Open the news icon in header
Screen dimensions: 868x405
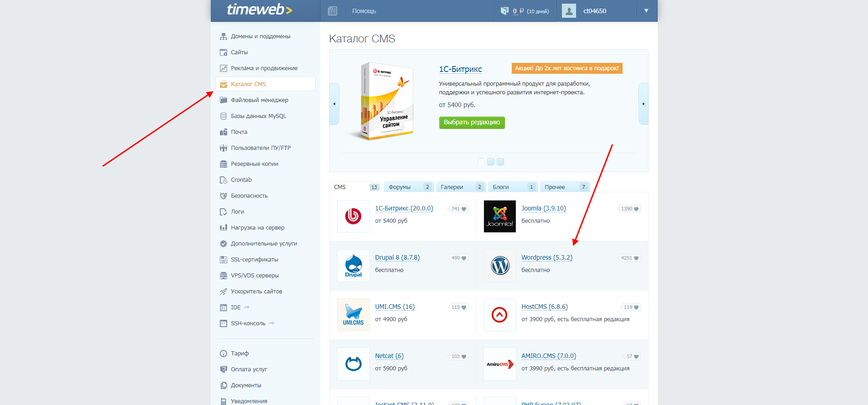click(333, 11)
